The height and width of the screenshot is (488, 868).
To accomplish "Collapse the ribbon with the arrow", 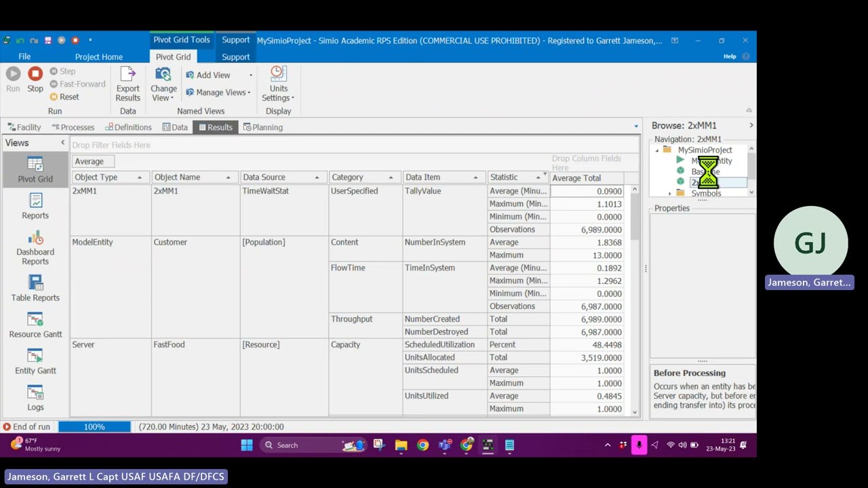I will (749, 110).
